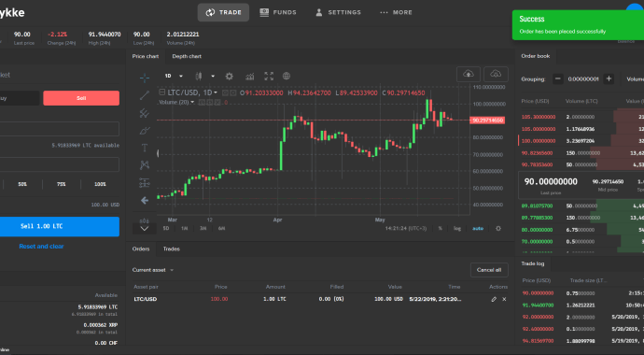Viewport: 644px width, 355px height.
Task: Open chart properties gear icon
Action: [230, 76]
